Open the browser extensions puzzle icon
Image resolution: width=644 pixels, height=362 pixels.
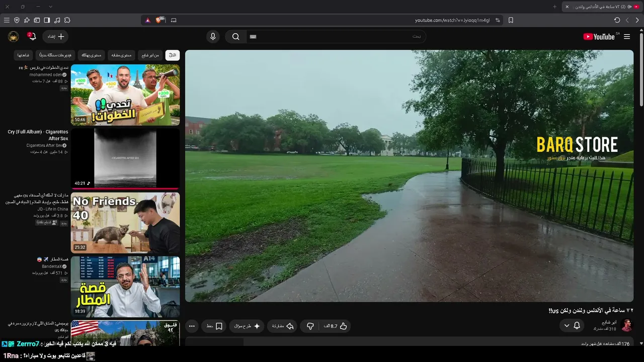67,20
